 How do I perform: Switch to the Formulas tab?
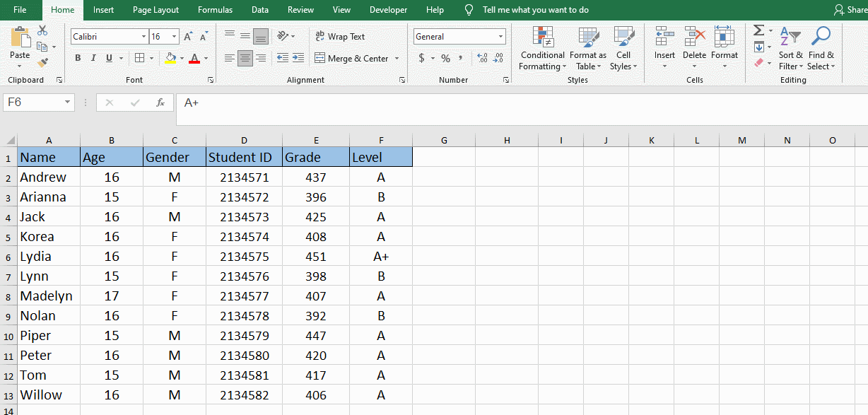pyautogui.click(x=216, y=10)
